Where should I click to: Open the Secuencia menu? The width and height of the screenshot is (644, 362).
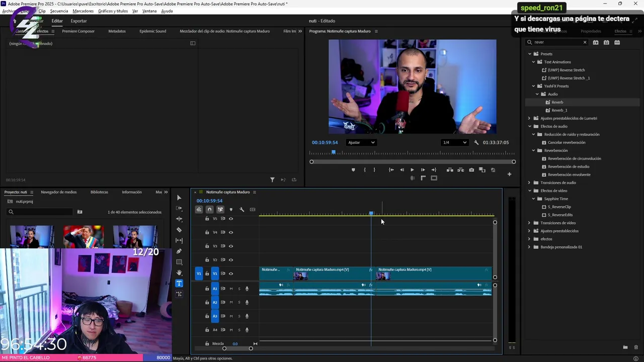[x=59, y=11]
